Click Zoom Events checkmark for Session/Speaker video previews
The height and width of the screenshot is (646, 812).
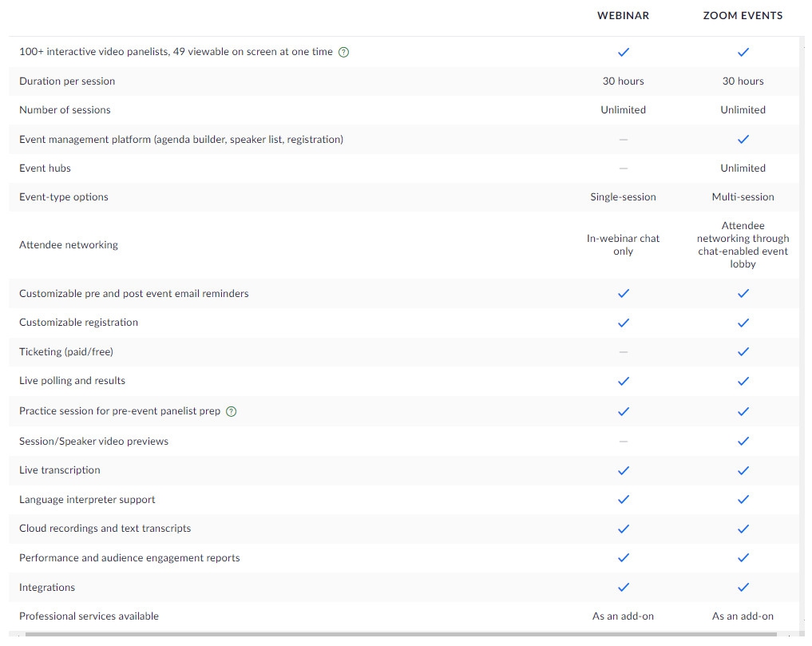743,441
